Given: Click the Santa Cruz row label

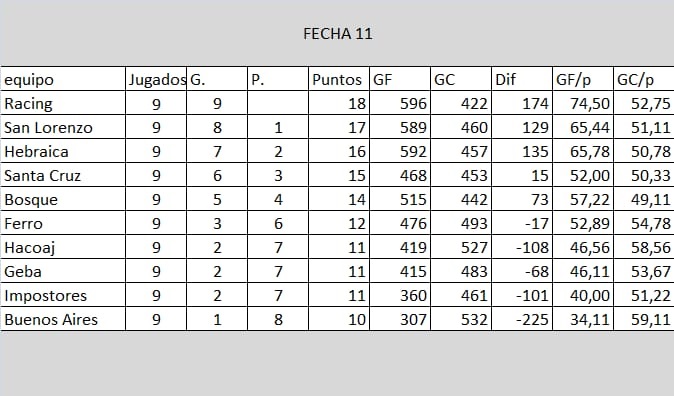Looking at the screenshot, I should coord(63,175).
